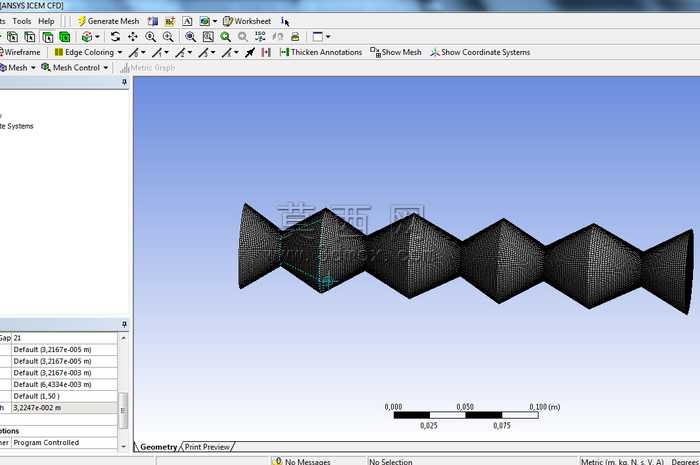The width and height of the screenshot is (700, 465).
Task: Click the letter A label icon
Action: [187, 21]
